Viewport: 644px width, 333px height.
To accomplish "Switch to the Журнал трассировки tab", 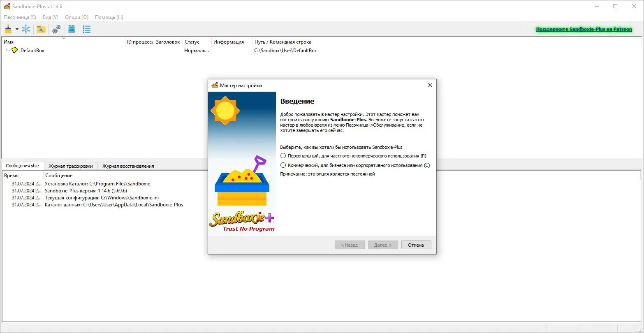I will coord(70,166).
